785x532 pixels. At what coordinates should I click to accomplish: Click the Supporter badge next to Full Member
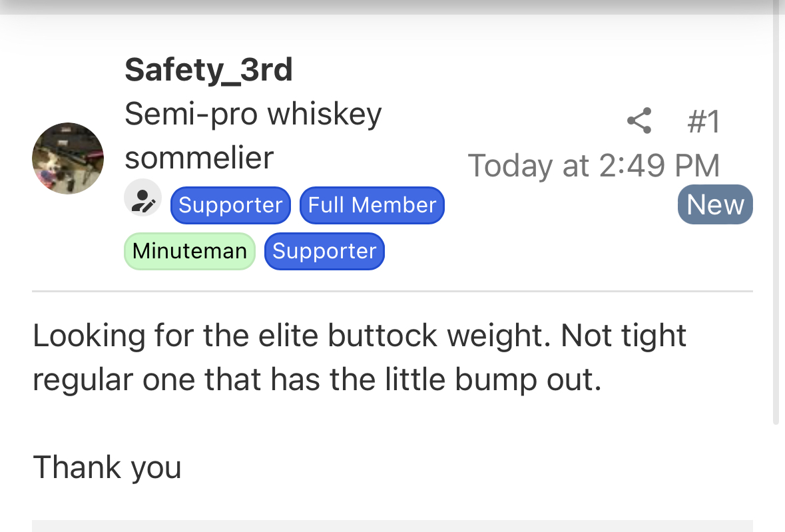click(230, 205)
